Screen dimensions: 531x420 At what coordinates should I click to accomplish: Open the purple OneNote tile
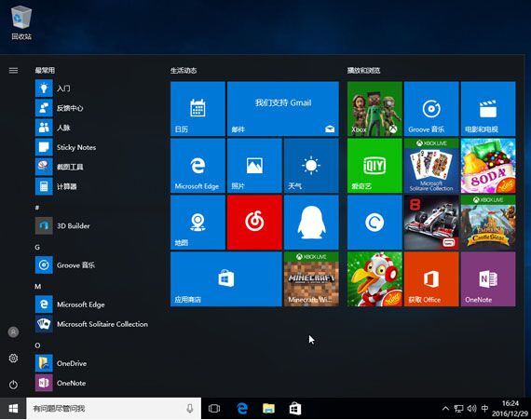pos(488,279)
